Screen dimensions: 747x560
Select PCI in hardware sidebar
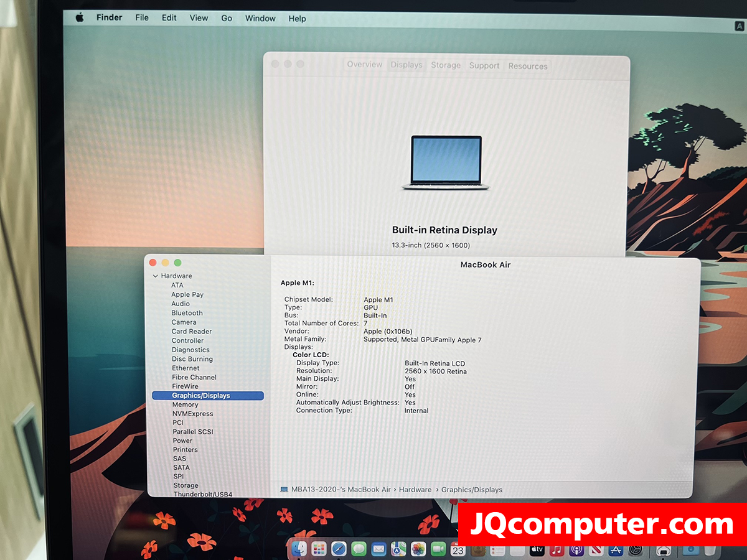coord(178,422)
